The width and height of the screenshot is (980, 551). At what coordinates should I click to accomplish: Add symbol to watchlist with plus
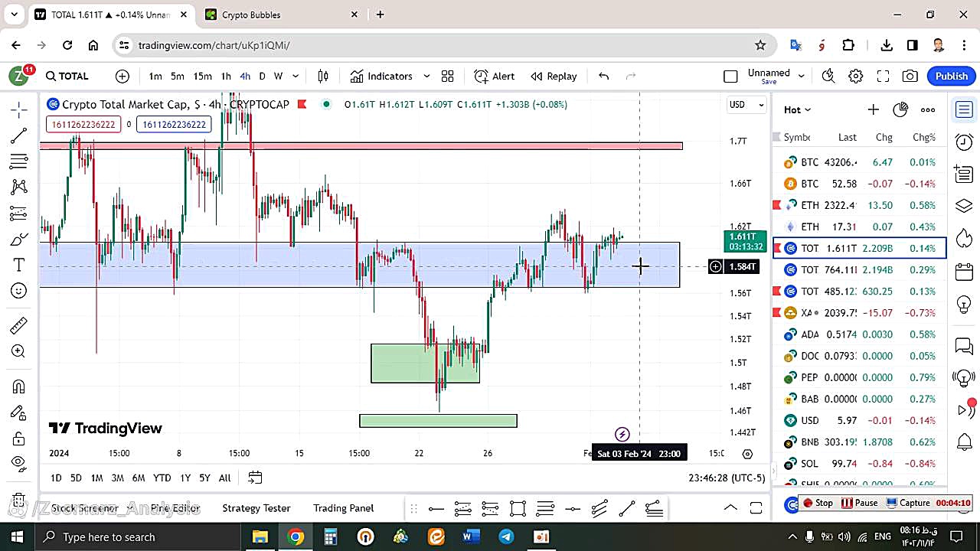point(873,109)
